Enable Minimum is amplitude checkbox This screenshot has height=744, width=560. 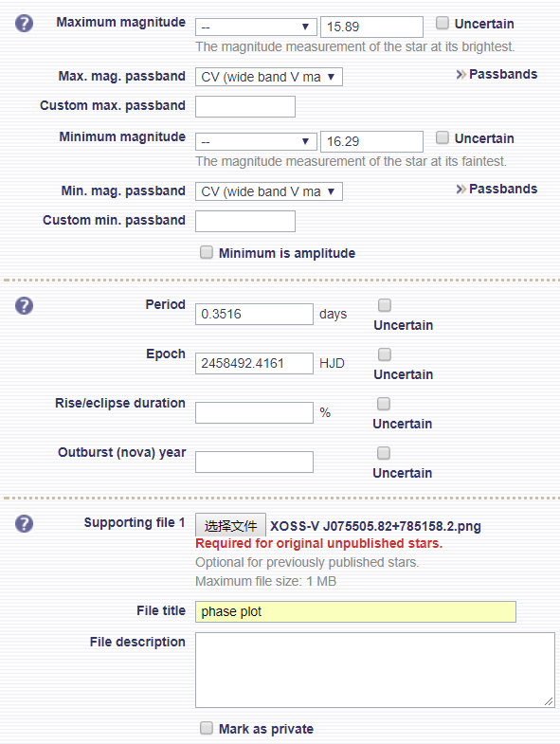(x=206, y=252)
